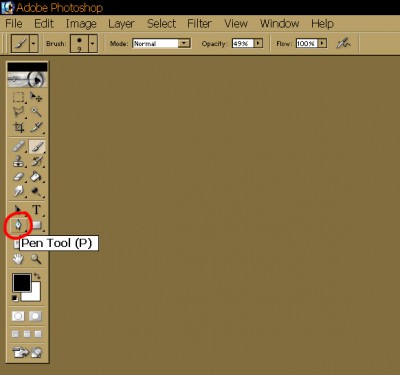Choose the Hand tool

(18, 259)
